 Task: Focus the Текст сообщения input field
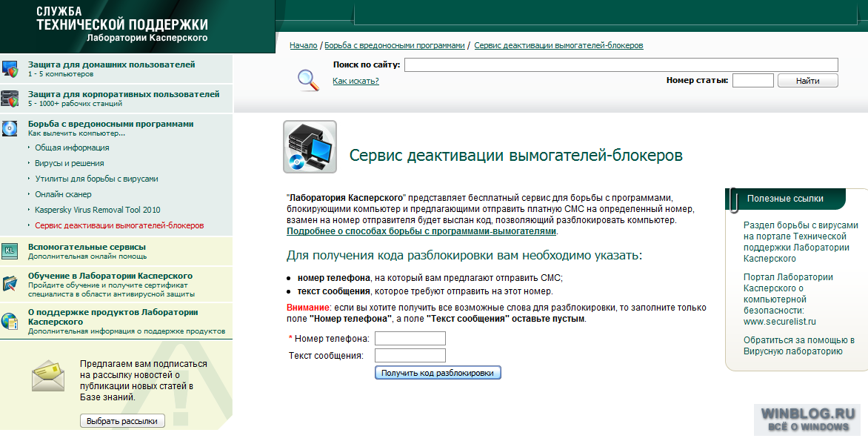coord(410,355)
